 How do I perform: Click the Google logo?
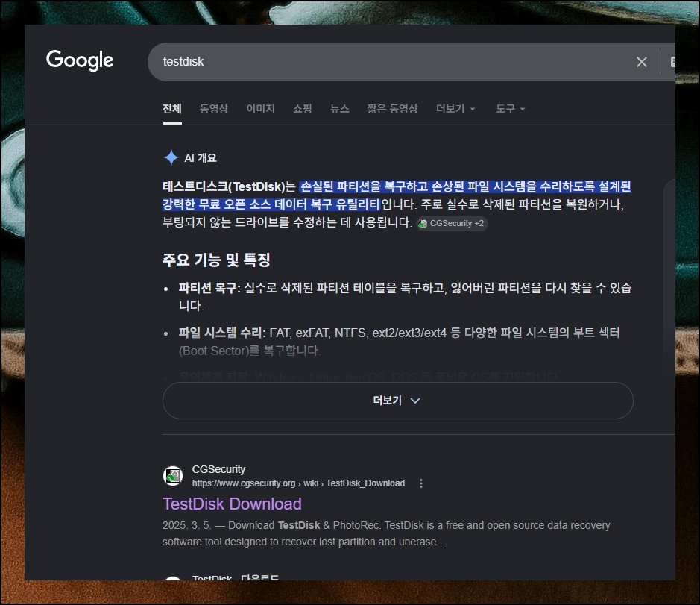[x=80, y=60]
